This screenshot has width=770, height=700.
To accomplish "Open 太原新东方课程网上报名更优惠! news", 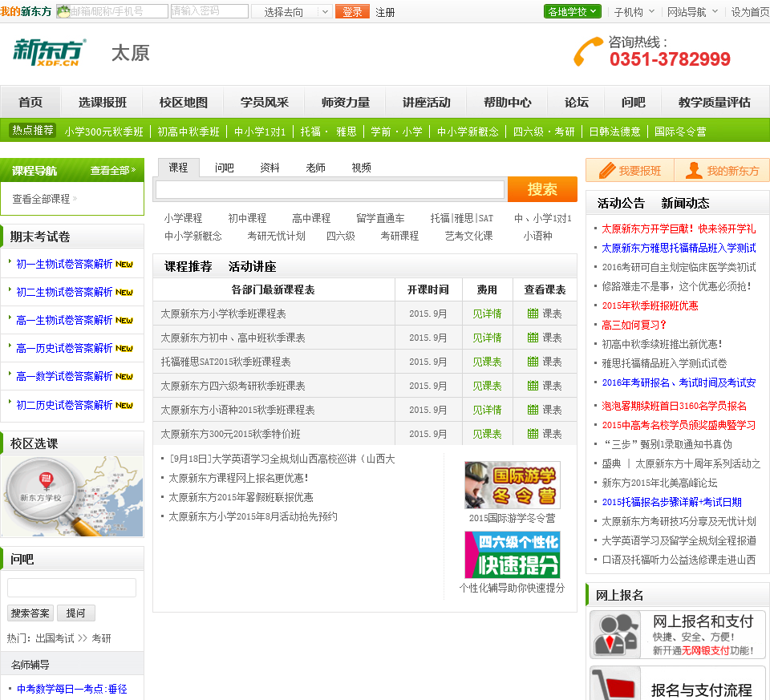I will [238, 478].
